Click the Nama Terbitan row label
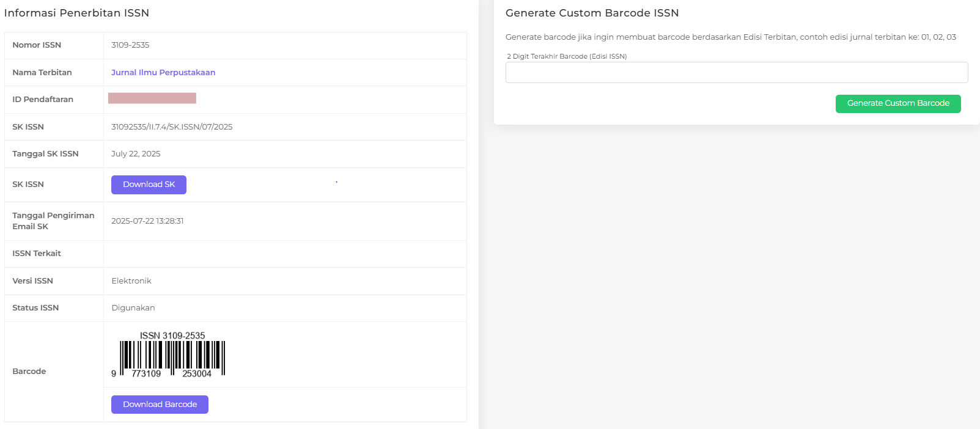 [42, 73]
